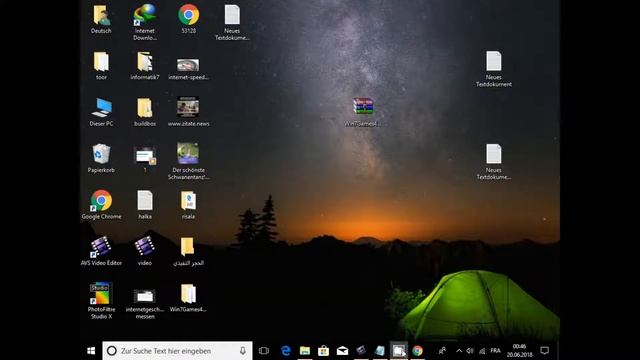The image size is (640, 360).
Task: Open the Mail app from the taskbar
Action: click(342, 351)
